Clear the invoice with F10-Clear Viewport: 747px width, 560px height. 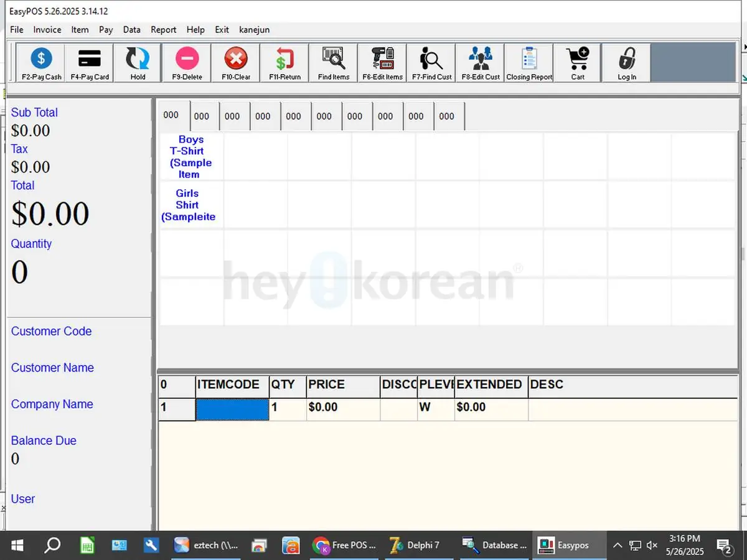(236, 63)
